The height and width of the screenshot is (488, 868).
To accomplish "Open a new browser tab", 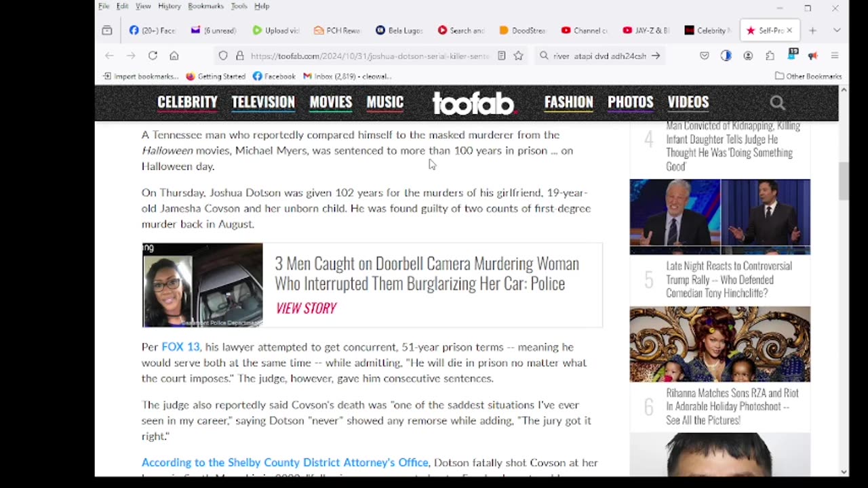I will pos(812,30).
